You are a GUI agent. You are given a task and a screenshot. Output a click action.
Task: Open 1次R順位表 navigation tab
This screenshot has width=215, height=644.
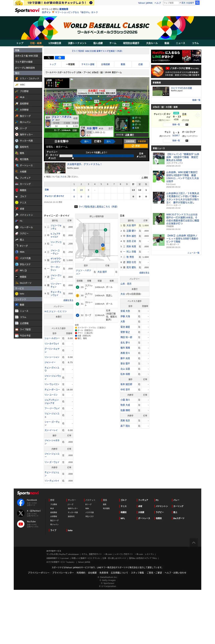coord(55,43)
